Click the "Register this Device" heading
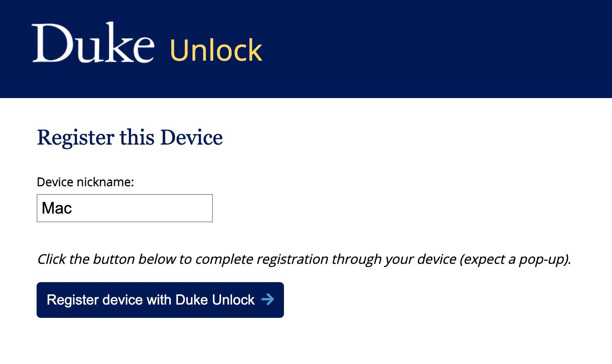 pos(130,138)
